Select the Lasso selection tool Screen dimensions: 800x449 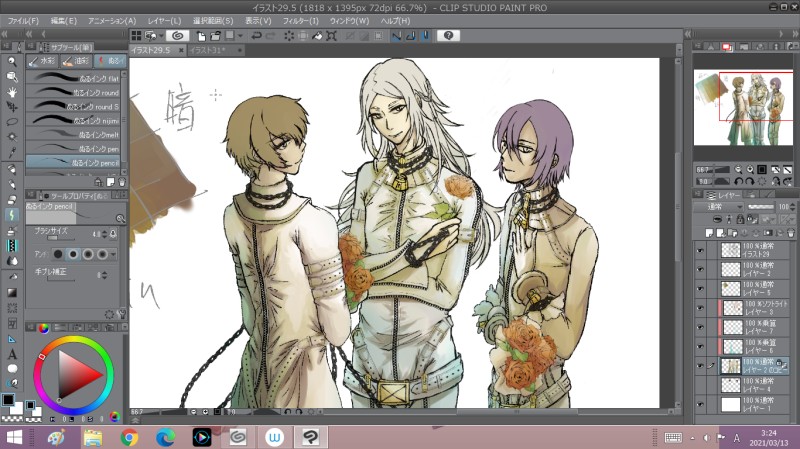coord(12,122)
